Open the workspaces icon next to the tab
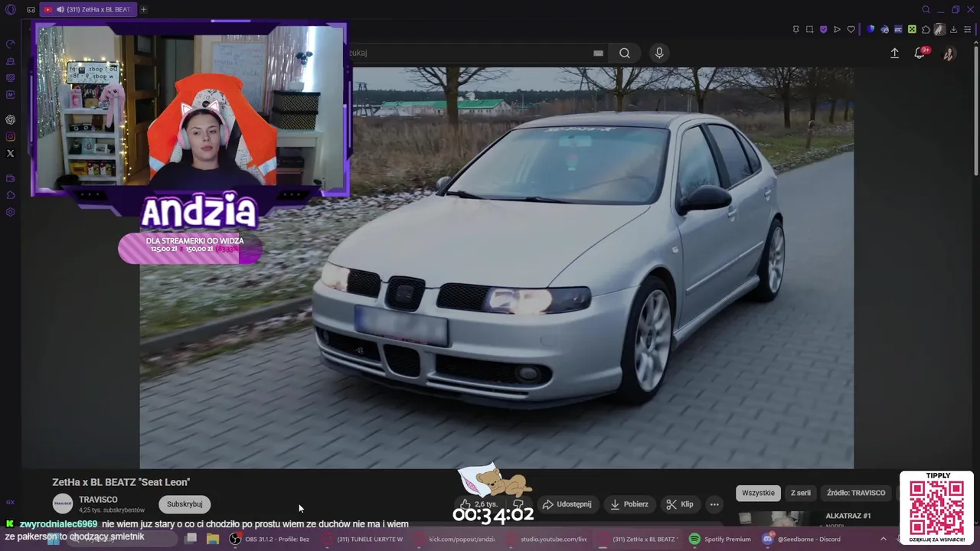The image size is (980, 551). coord(31,9)
